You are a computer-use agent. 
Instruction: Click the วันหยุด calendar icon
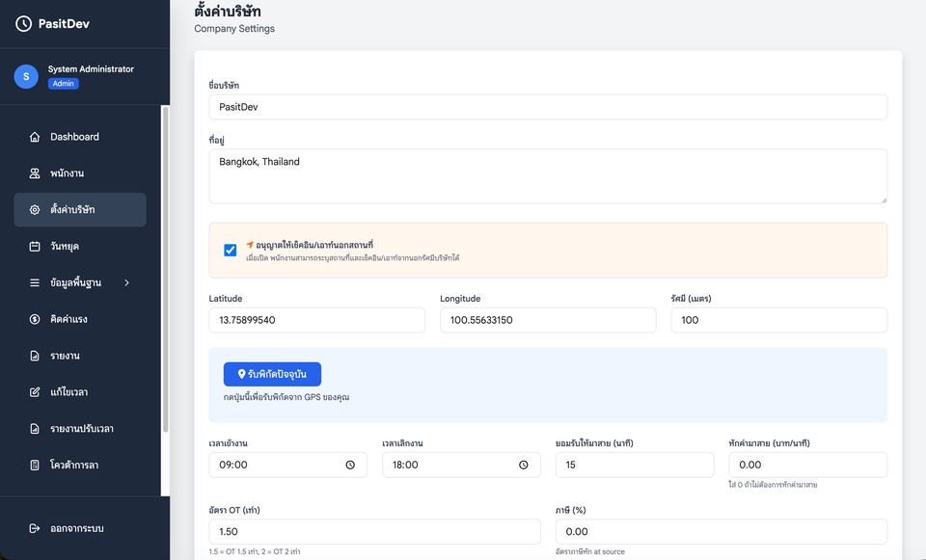point(35,246)
